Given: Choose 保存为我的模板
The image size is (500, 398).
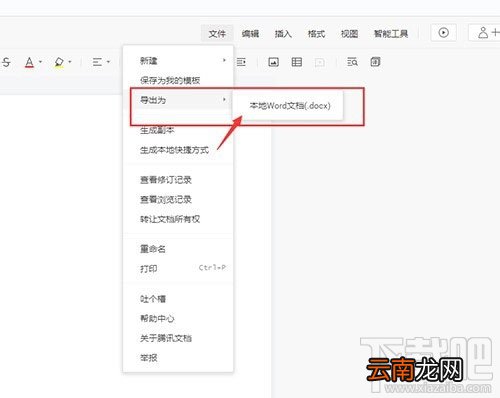Looking at the screenshot, I should click(x=170, y=80).
